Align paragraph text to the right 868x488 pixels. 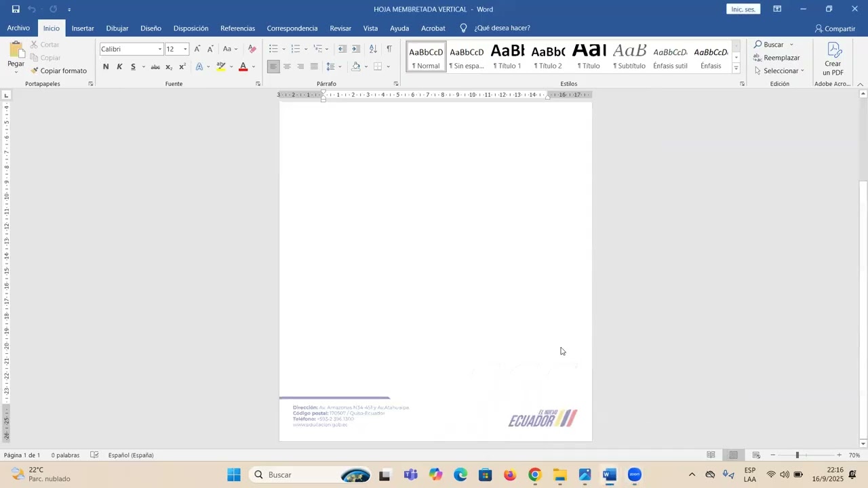point(300,66)
